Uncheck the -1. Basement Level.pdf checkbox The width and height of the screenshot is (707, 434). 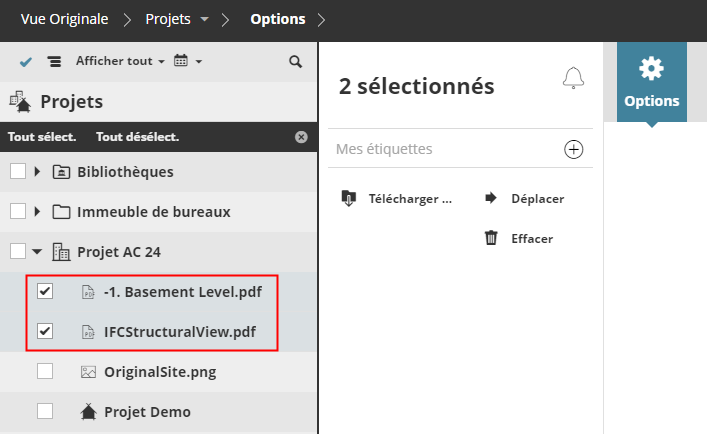[45, 292]
